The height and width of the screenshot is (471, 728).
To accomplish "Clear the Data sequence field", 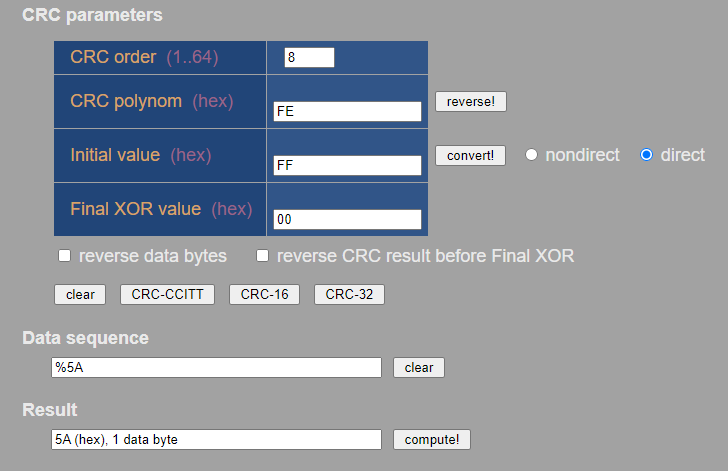I will pyautogui.click(x=419, y=368).
